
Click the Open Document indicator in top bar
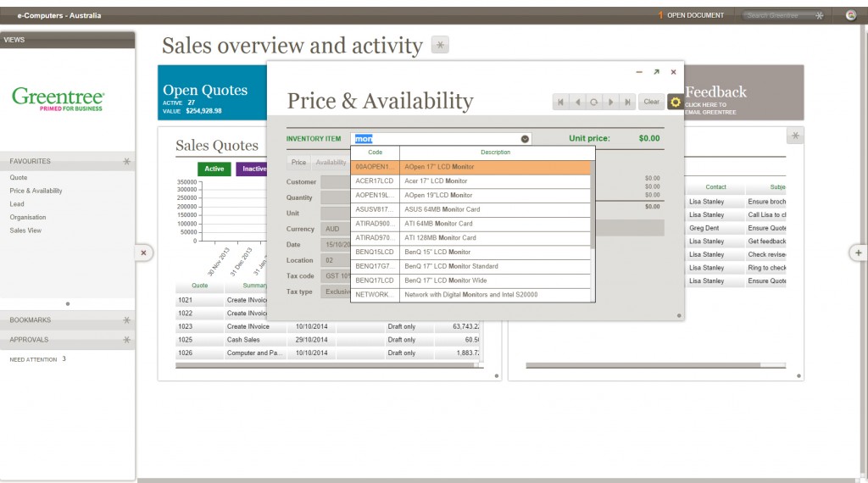[691, 15]
